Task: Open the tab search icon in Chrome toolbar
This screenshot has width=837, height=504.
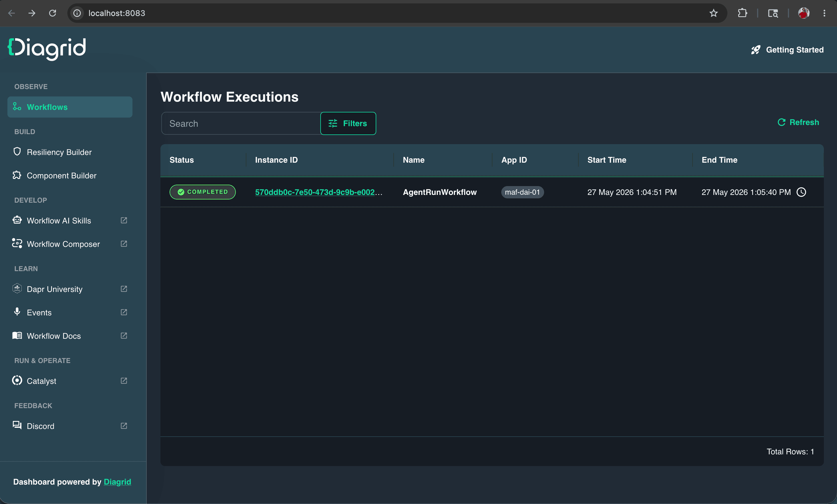Action: coord(773,13)
